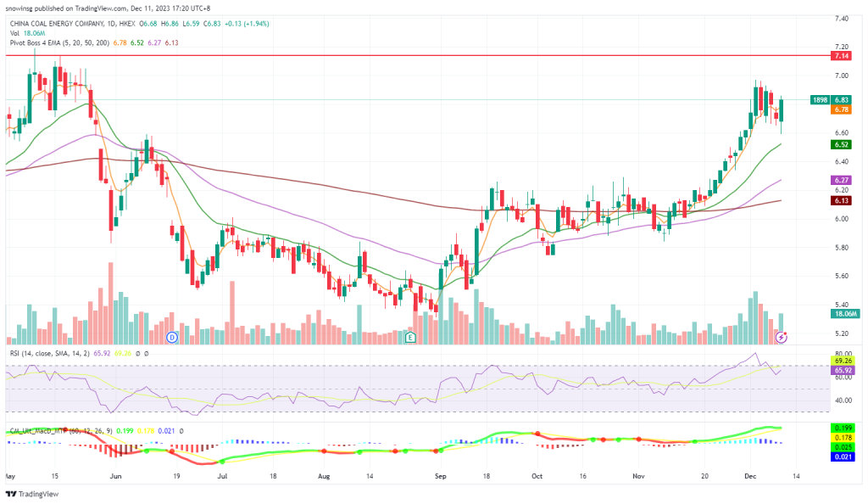Click the 40.00 RSI scale tick

click(843, 400)
